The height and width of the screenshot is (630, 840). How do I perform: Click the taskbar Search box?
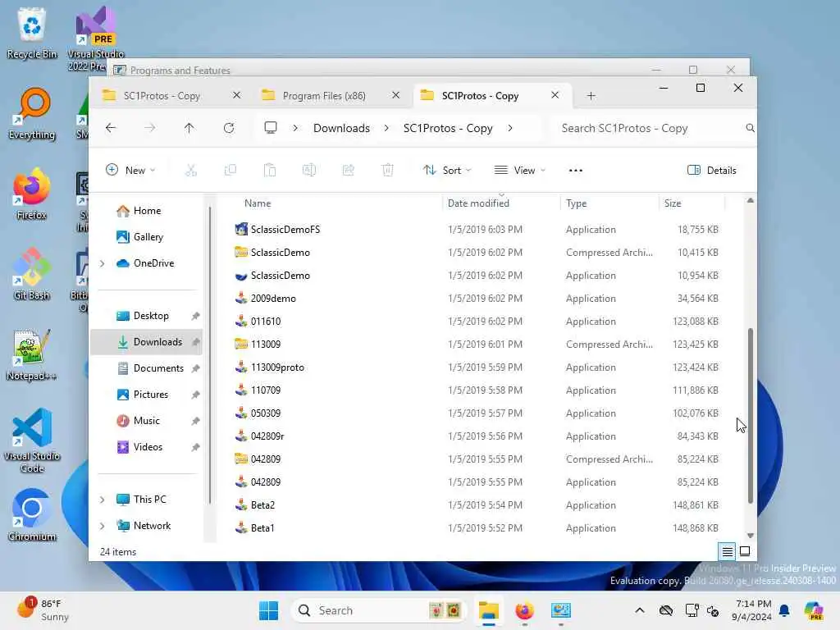tap(378, 610)
